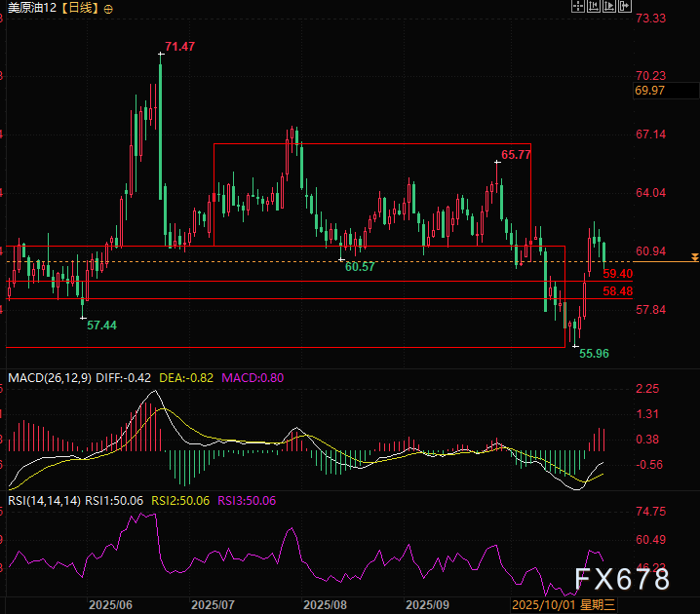Open the MACD(26,12,9) indicator settings label
This screenshot has height=614, width=700.
[x=49, y=377]
